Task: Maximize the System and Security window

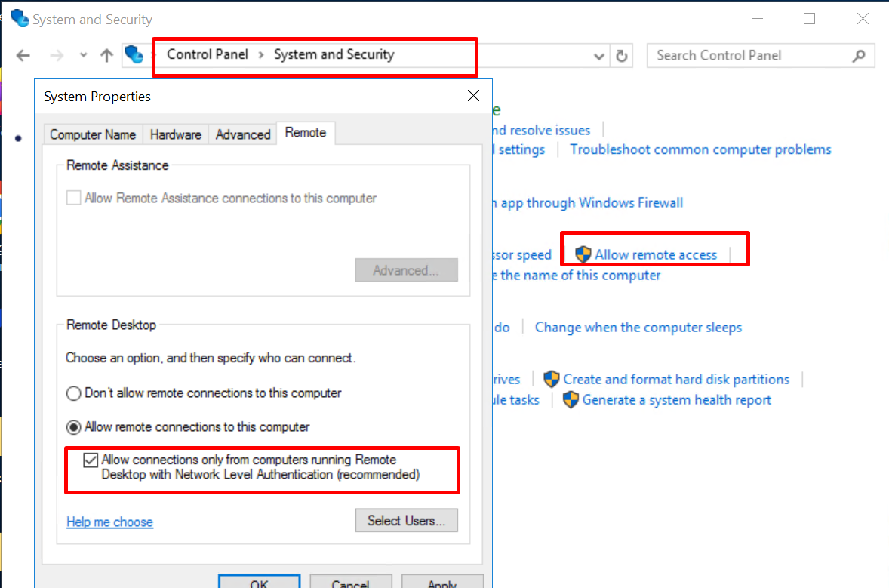Action: pos(810,19)
